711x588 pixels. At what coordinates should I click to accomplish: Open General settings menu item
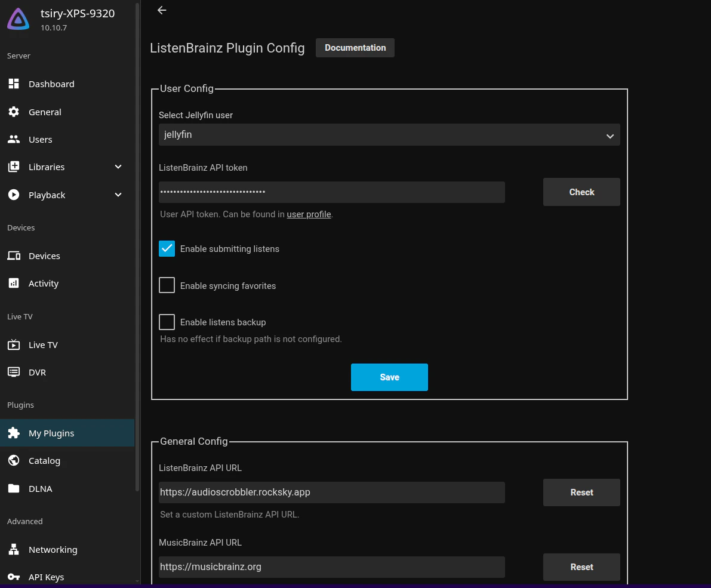tap(67, 112)
